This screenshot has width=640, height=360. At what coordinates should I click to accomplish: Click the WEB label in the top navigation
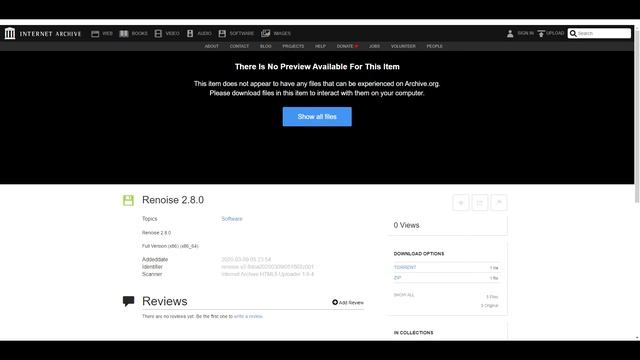pyautogui.click(x=107, y=33)
